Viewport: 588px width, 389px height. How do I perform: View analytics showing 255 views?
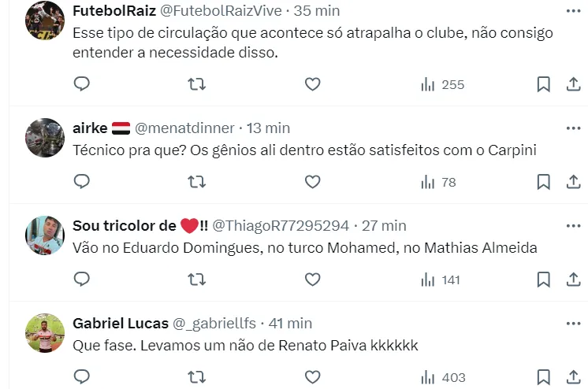pos(443,84)
